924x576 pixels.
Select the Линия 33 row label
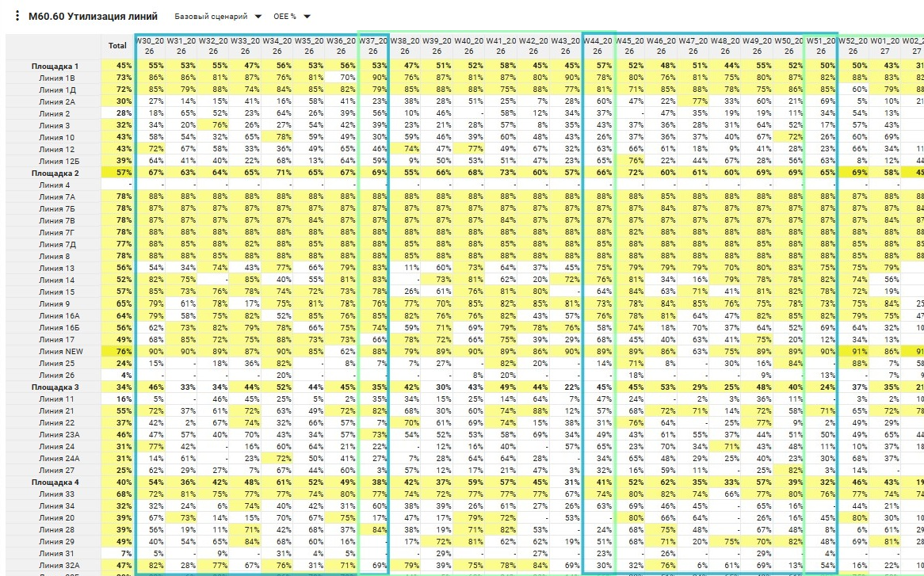coord(56,494)
